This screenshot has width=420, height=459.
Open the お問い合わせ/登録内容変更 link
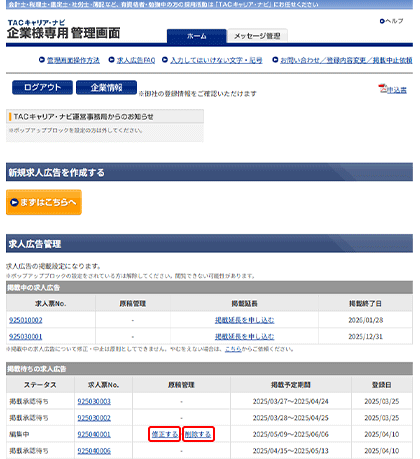pyautogui.click(x=346, y=60)
